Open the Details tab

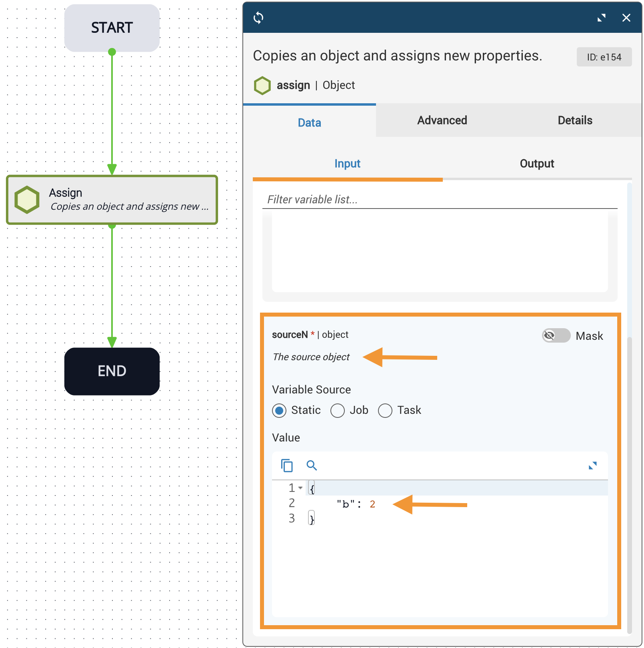[x=575, y=120]
